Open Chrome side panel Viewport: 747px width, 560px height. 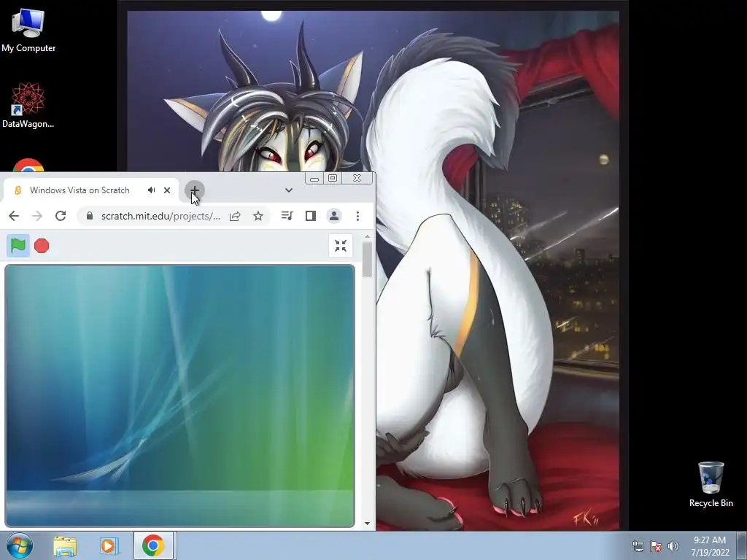pos(311,216)
